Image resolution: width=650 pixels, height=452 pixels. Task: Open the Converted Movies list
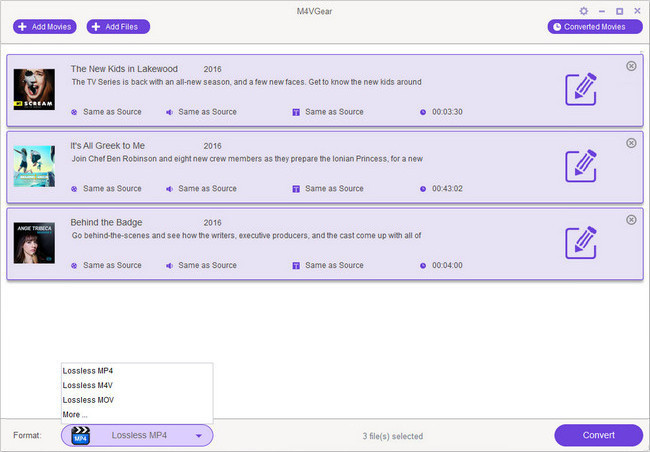click(595, 27)
